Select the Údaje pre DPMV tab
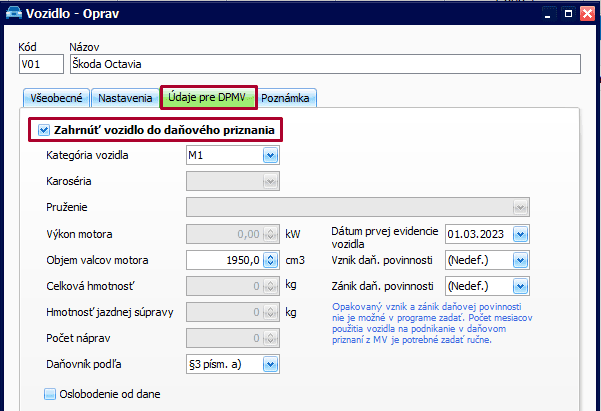 209,97
